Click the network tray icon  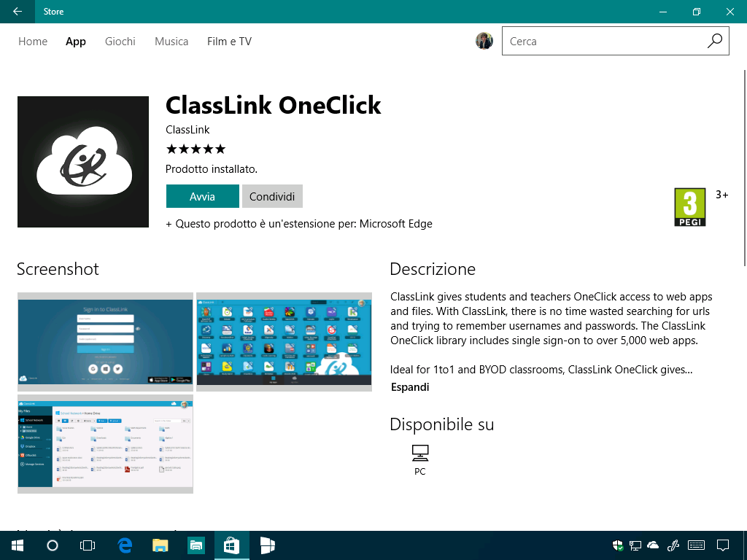point(635,545)
